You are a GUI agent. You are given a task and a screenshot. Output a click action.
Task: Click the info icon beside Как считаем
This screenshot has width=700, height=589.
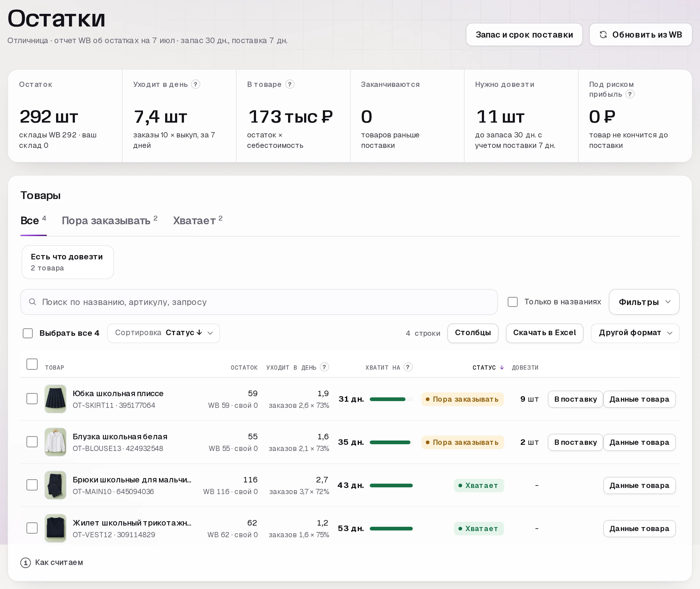pos(25,563)
